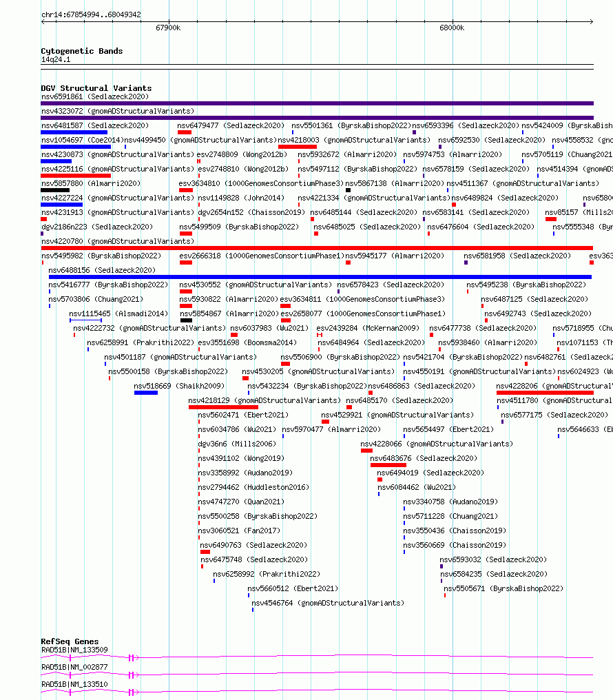The height and width of the screenshot is (700, 613).
Task: Open the esv3551698 (Boomsma2014) variant
Action: pyautogui.click(x=247, y=343)
